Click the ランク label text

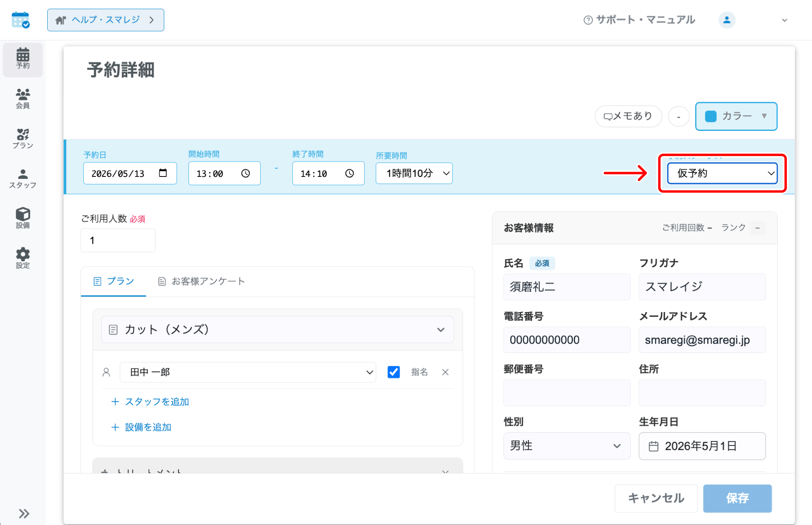(734, 228)
